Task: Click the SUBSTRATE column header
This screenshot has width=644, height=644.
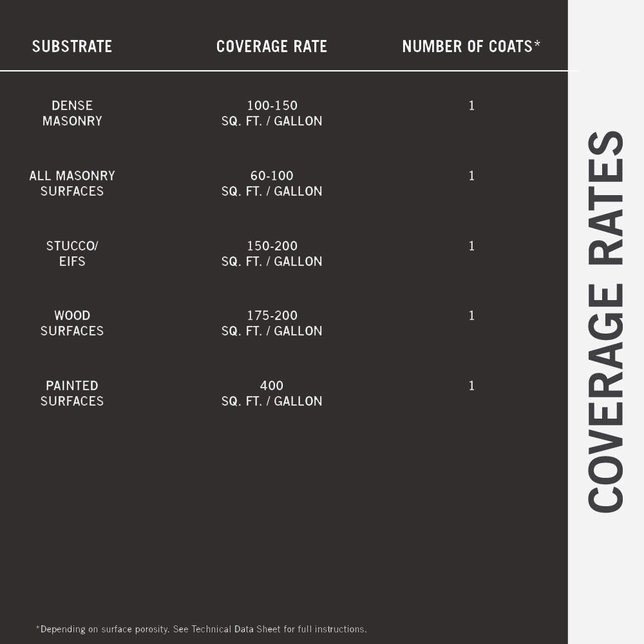Action: (72, 46)
